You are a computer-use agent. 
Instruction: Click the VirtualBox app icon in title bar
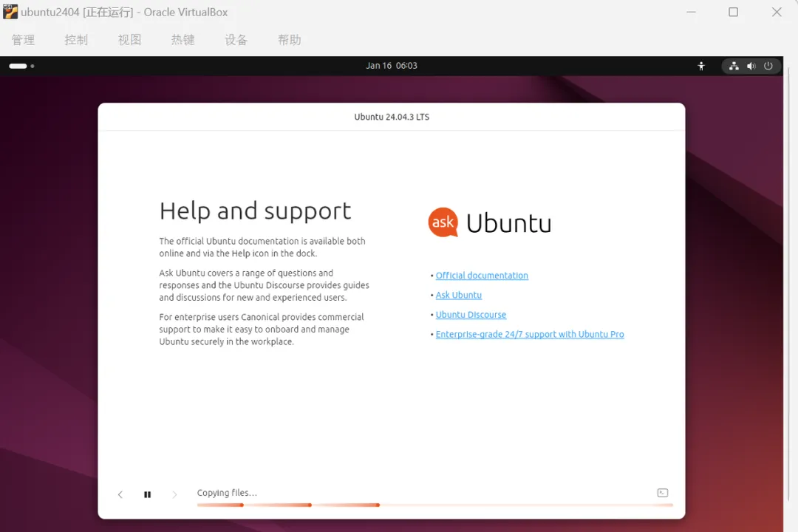tap(10, 12)
